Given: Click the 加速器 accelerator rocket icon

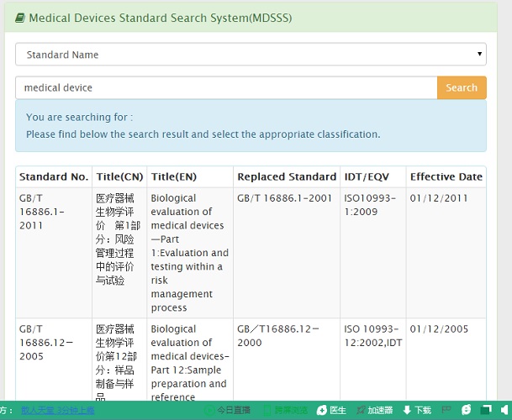Looking at the screenshot, I should (361, 410).
